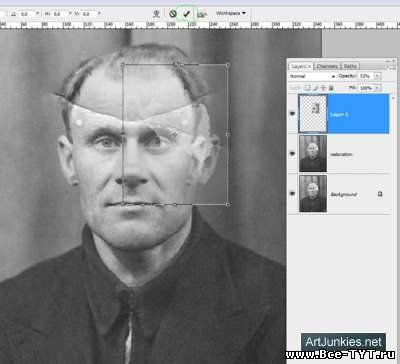Switch to warp mode icon in options bar
The height and width of the screenshot is (364, 400).
156,14
